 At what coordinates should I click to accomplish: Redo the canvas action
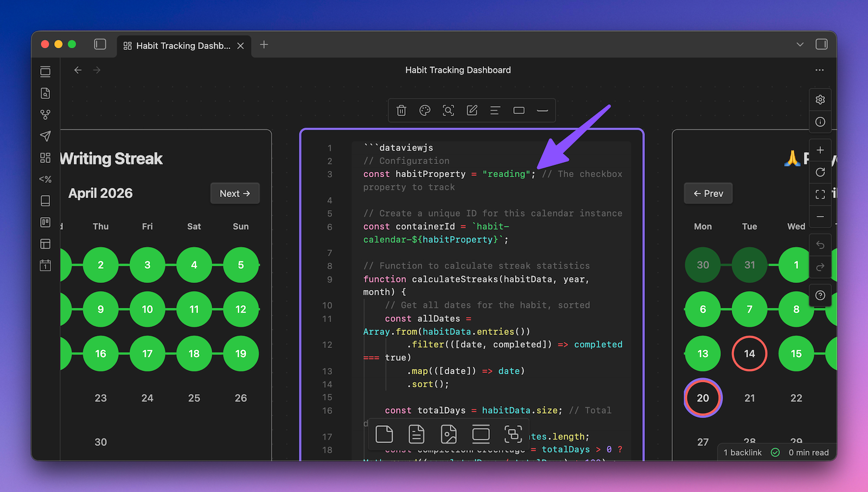pyautogui.click(x=820, y=267)
